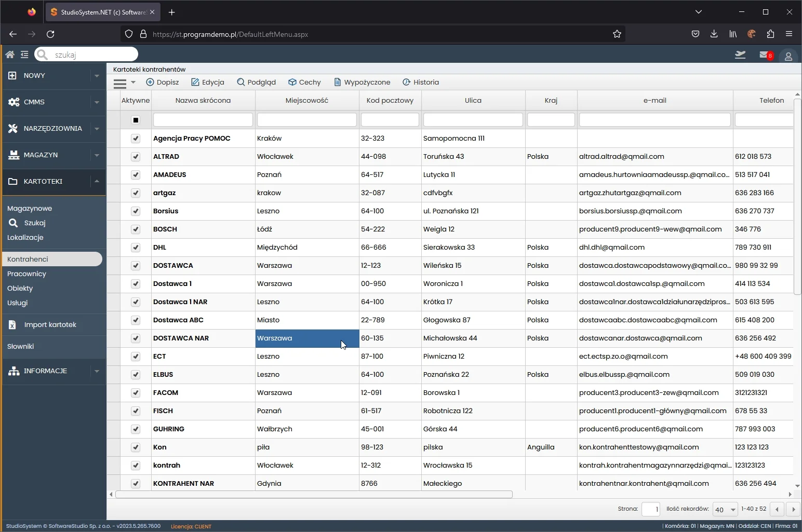Collapse the KARTOTEKI menu section

click(97, 181)
